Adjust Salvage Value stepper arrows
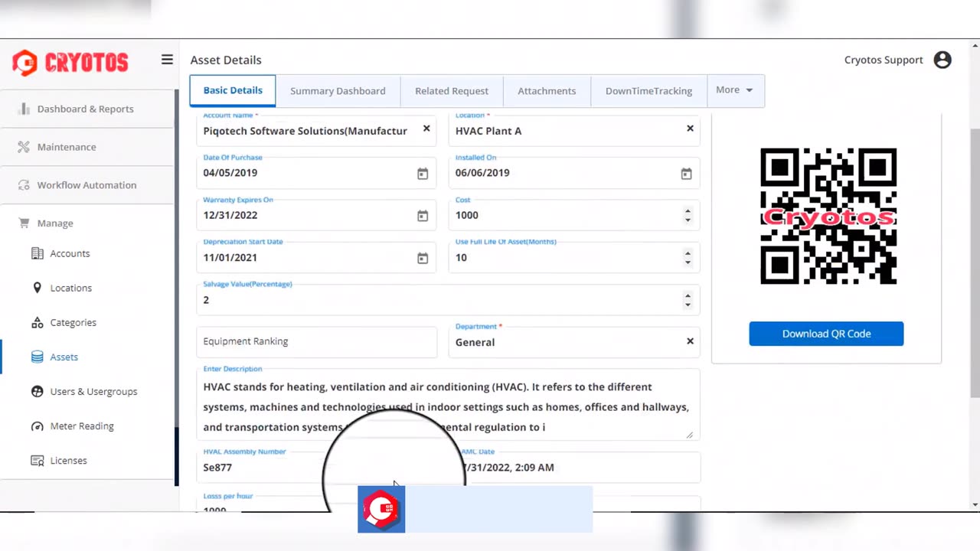 [688, 300]
